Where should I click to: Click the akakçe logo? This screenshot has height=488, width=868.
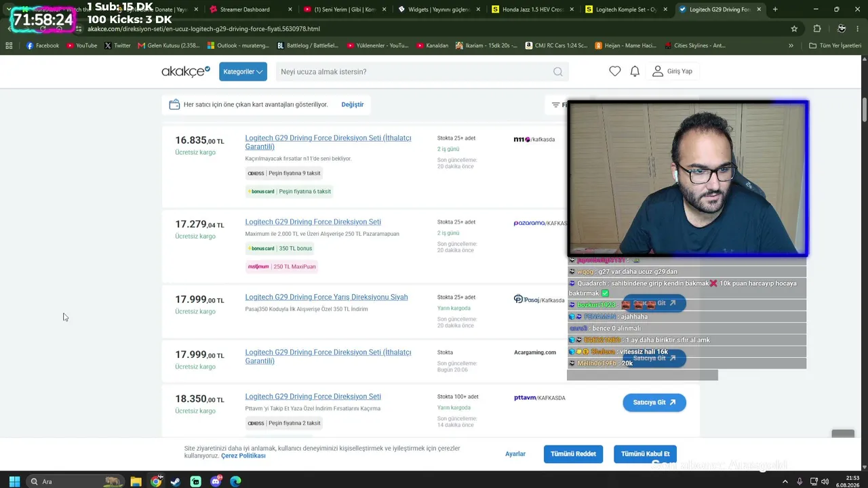pyautogui.click(x=186, y=71)
